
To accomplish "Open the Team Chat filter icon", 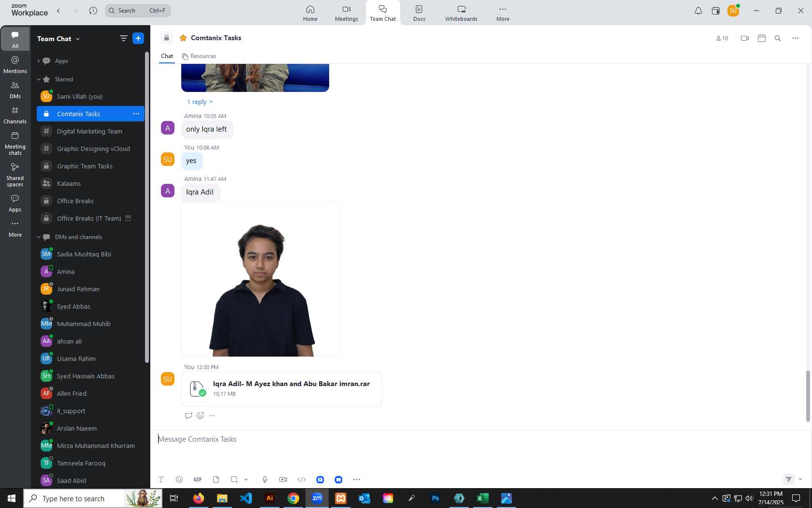I will 123,38.
